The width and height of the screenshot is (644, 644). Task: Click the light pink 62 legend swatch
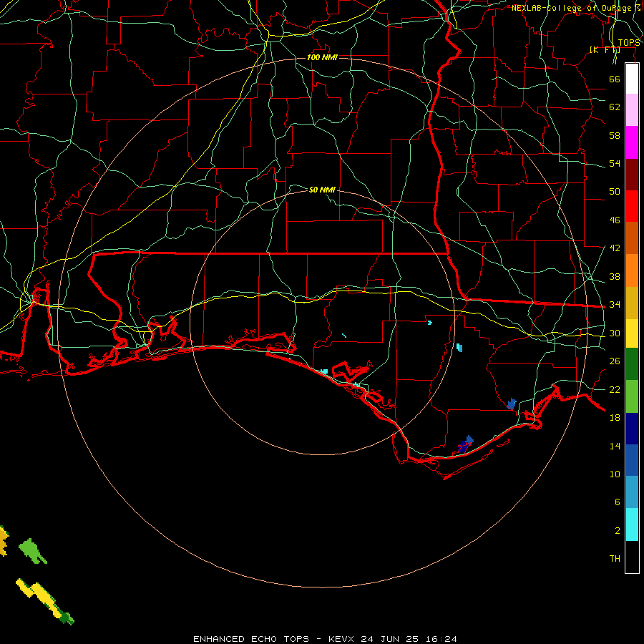(632, 109)
